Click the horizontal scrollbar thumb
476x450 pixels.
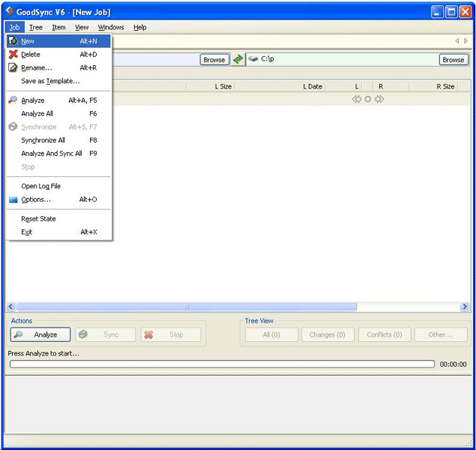[187, 307]
